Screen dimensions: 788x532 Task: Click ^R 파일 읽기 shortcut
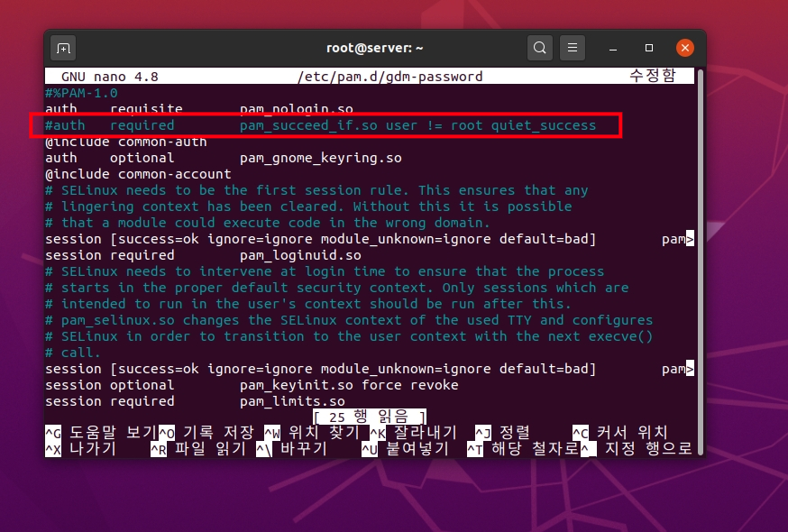click(198, 448)
